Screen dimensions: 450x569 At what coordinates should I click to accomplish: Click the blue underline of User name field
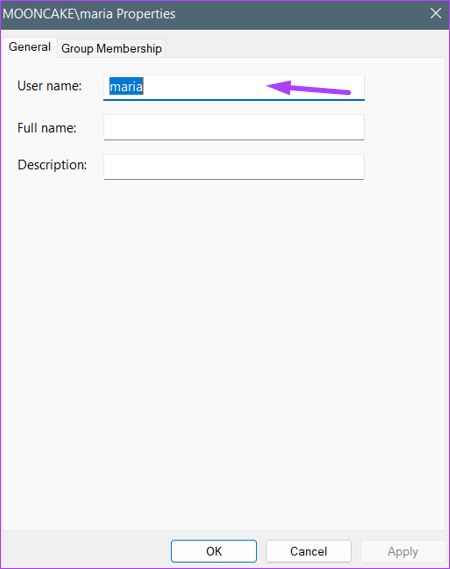234,99
